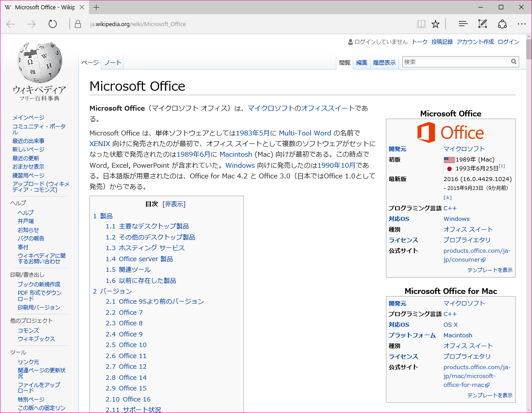Viewport: 532px width, 413px height.
Task: Open the C++ link in Office infobox
Action: pos(450,208)
